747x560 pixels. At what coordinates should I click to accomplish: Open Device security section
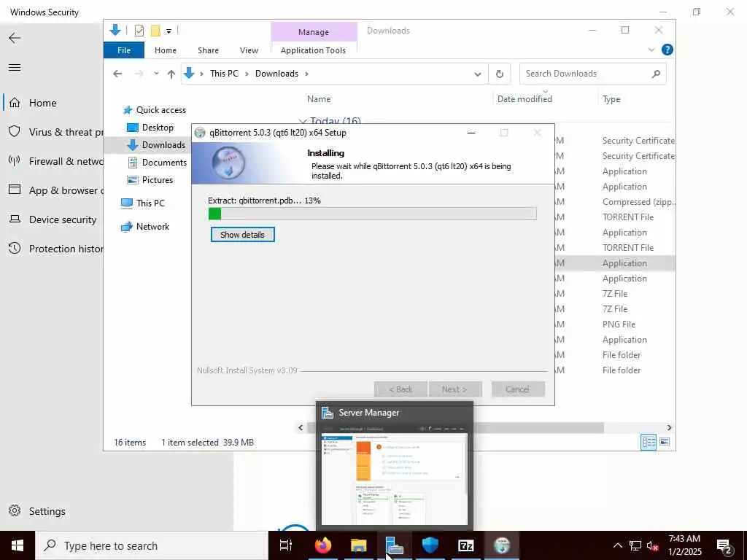[53, 219]
